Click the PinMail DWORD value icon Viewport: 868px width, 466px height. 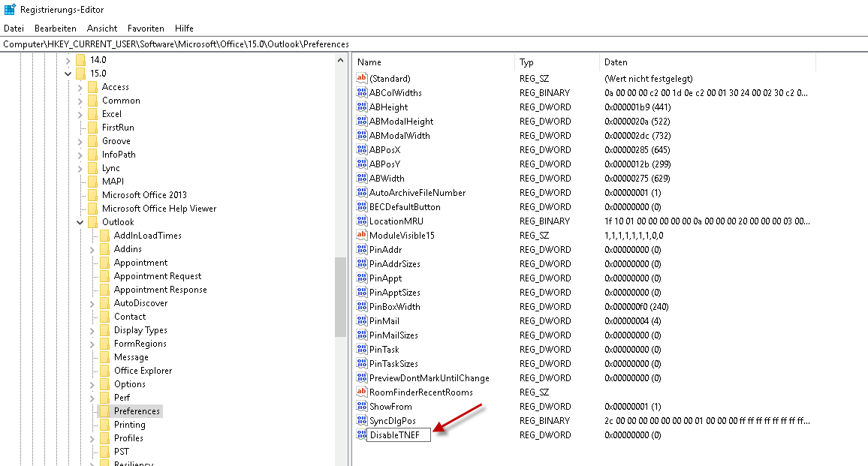[x=361, y=320]
